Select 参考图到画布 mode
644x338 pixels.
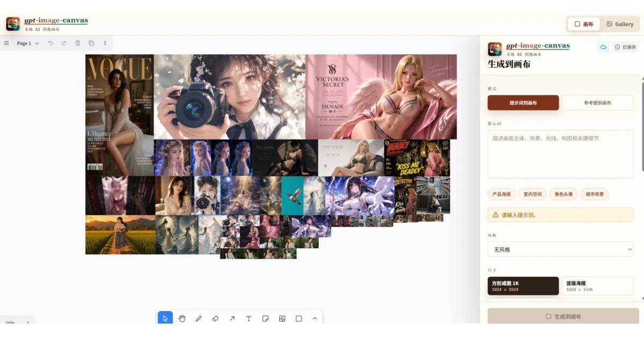(x=598, y=102)
